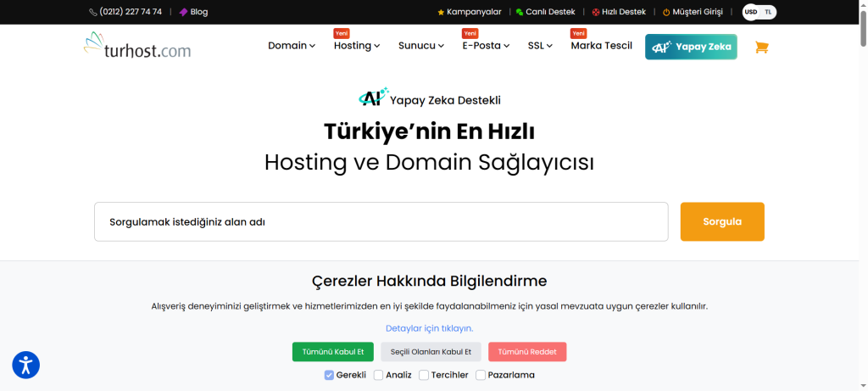868x391 pixels.
Task: Toggle the USD/TL currency switch
Action: point(759,12)
